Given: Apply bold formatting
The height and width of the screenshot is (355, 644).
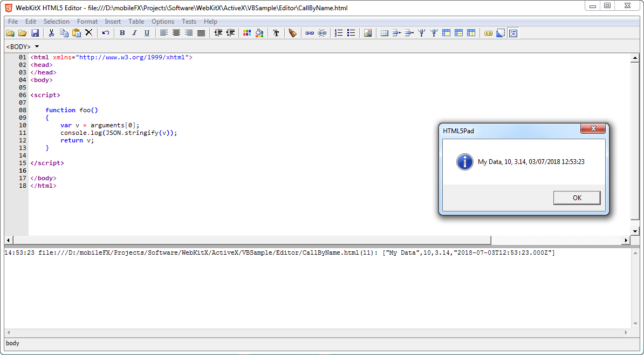Looking at the screenshot, I should (x=122, y=33).
